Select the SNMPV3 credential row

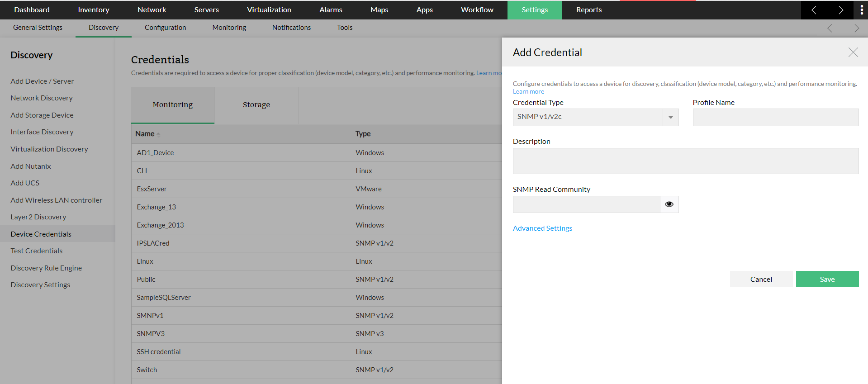(151, 334)
